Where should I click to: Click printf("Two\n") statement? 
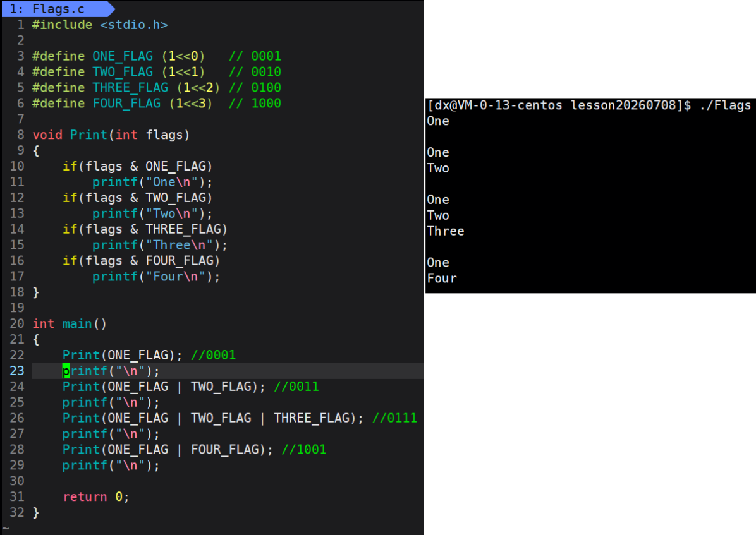pyautogui.click(x=152, y=213)
